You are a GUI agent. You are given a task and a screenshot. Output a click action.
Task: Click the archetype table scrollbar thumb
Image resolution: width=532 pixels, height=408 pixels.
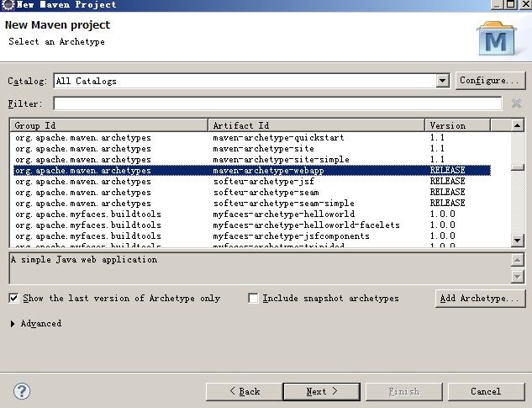click(518, 167)
